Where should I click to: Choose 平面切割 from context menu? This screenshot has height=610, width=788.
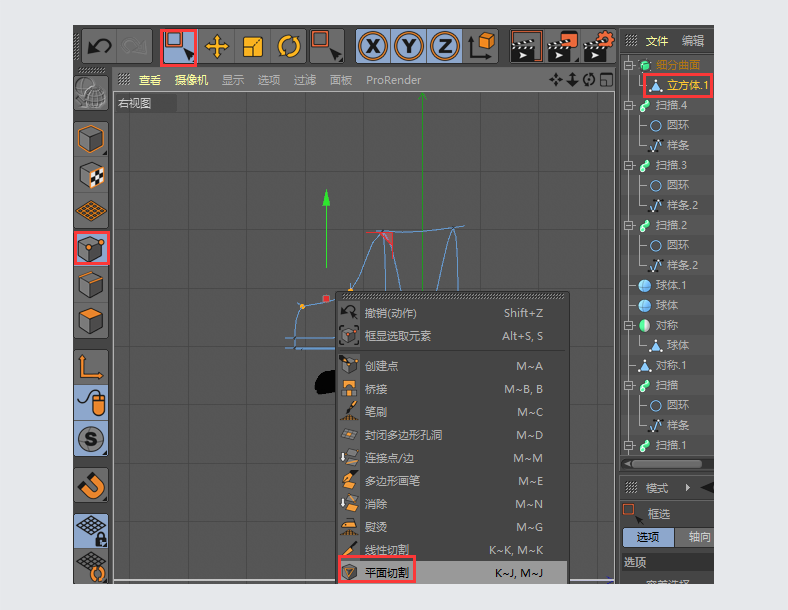453,573
